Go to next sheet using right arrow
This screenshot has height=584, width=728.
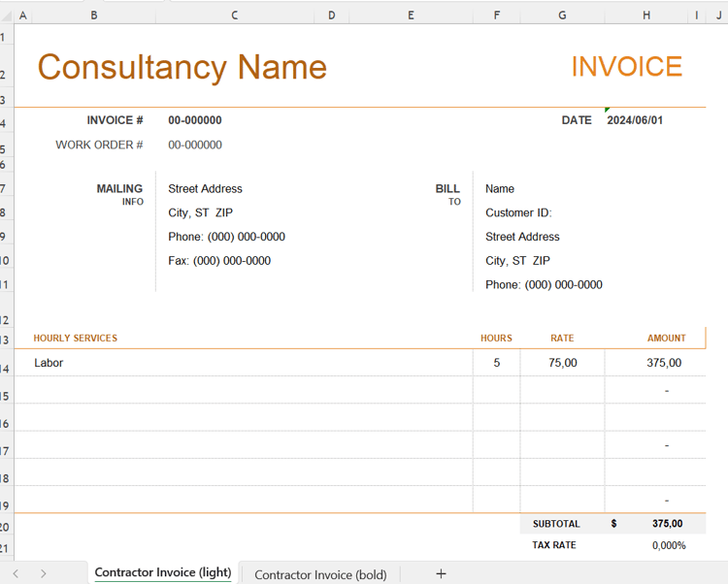click(x=43, y=573)
